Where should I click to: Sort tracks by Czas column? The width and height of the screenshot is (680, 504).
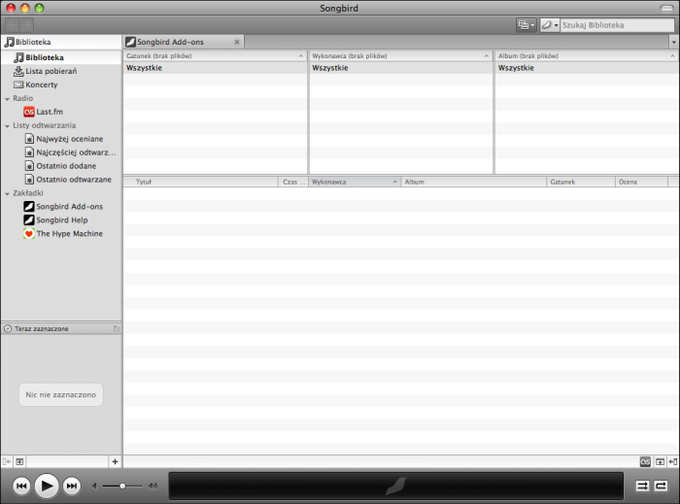293,182
